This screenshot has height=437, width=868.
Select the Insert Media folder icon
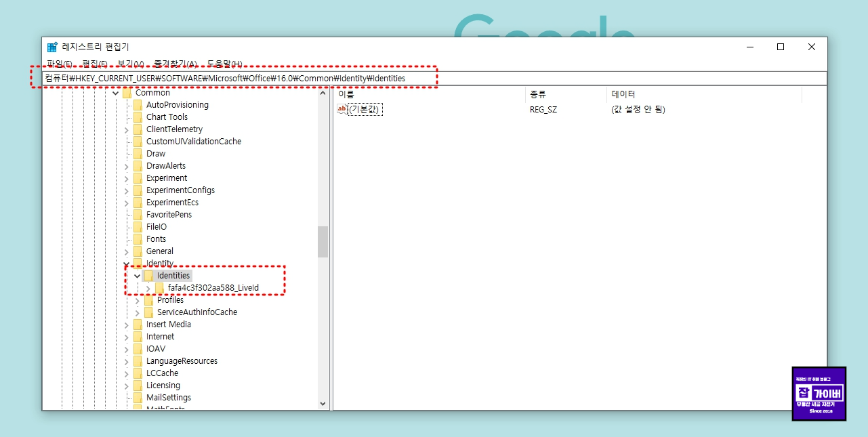click(x=138, y=325)
